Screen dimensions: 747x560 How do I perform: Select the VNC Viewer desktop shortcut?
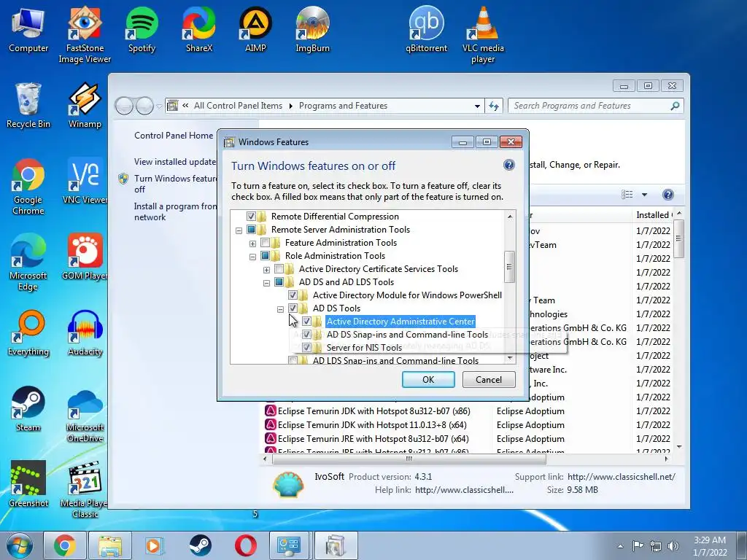(85, 182)
